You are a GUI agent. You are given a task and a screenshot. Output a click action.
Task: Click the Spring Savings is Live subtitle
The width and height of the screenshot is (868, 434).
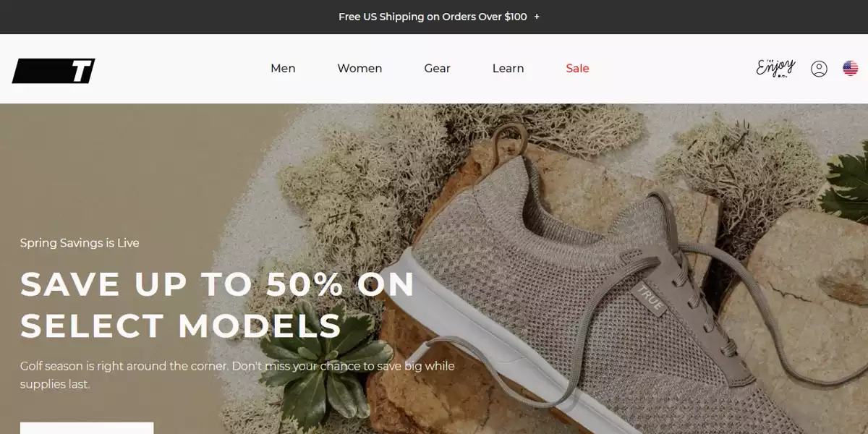80,243
